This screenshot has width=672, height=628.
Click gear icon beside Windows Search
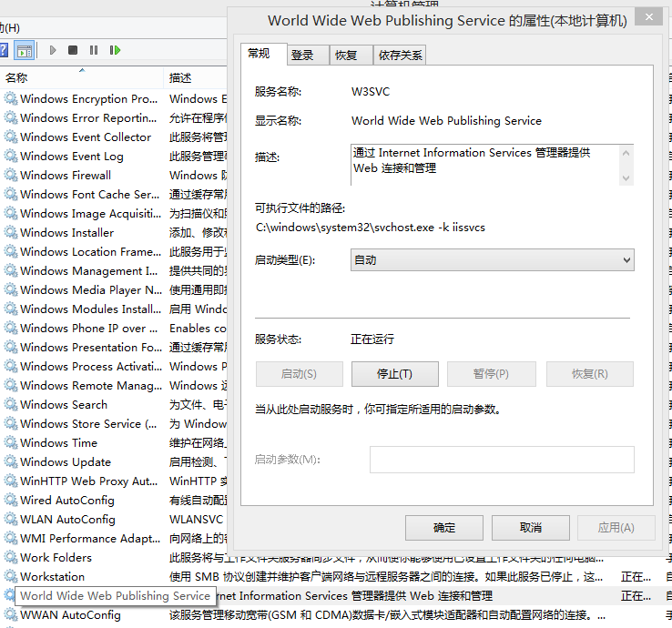coord(11,404)
